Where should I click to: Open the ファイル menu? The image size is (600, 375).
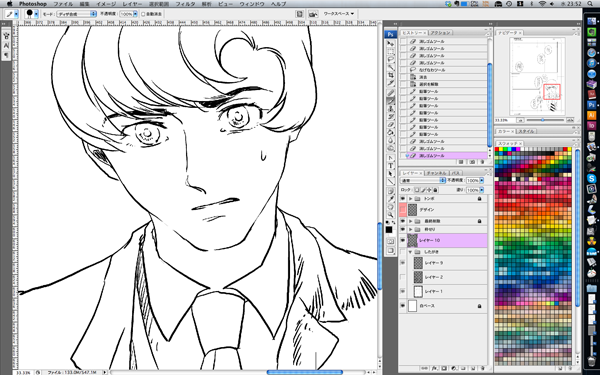click(x=63, y=4)
